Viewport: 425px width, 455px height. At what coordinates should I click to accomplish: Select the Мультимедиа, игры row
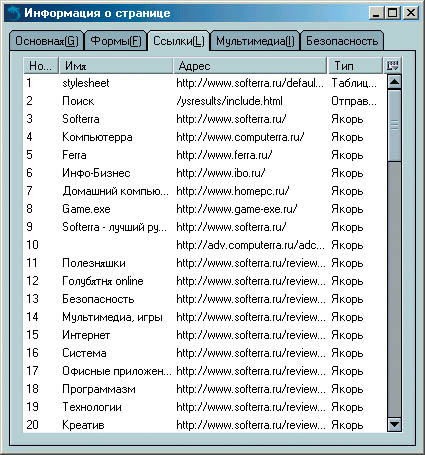(205, 317)
